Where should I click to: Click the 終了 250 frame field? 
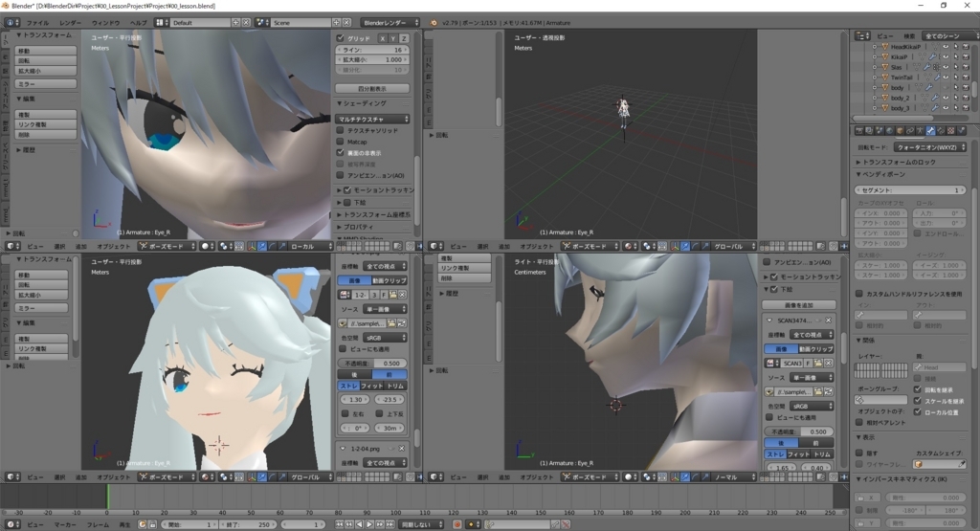247,524
